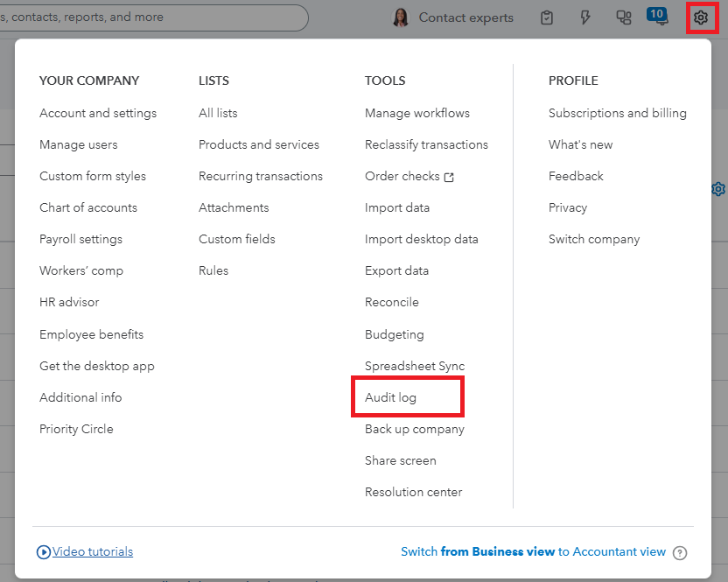Select Switch company under Profile
728x582 pixels.
point(594,239)
